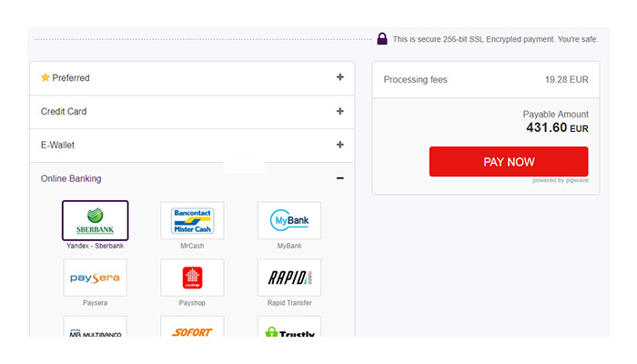Open the Credit Card payment row
The width and height of the screenshot is (637, 364).
point(182,112)
